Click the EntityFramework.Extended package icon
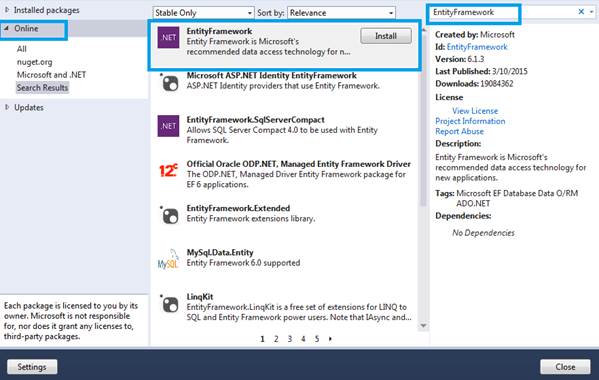This screenshot has width=599, height=380. 170,215
